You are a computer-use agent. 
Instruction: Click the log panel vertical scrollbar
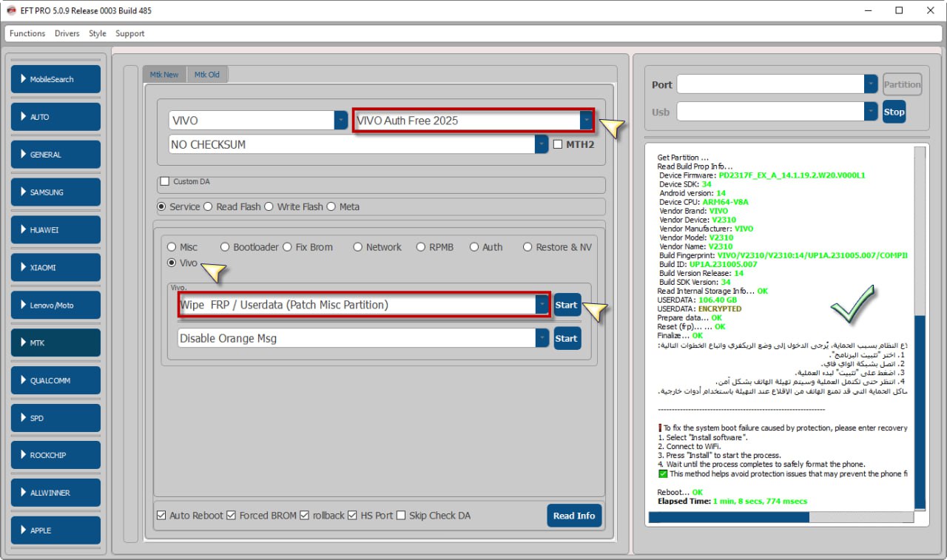(919, 328)
